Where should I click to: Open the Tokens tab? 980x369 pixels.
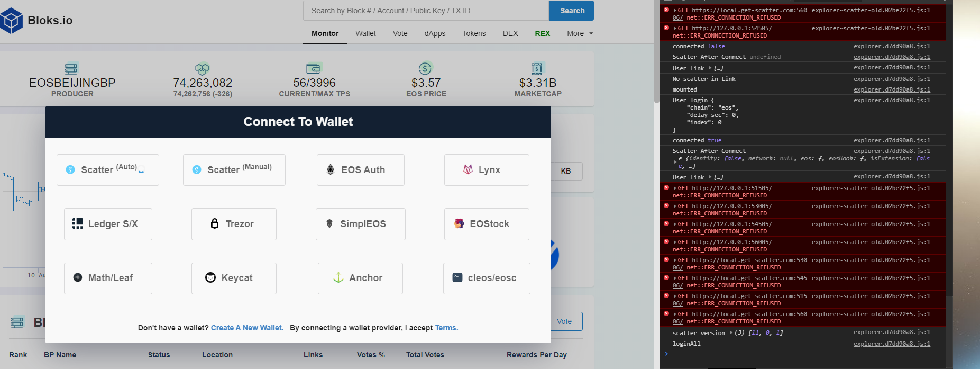point(474,33)
